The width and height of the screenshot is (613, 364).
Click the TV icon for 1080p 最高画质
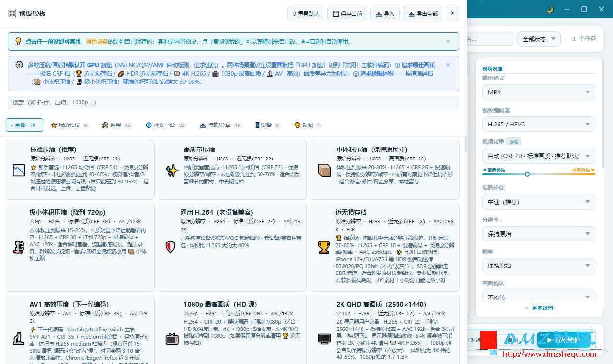172,339
